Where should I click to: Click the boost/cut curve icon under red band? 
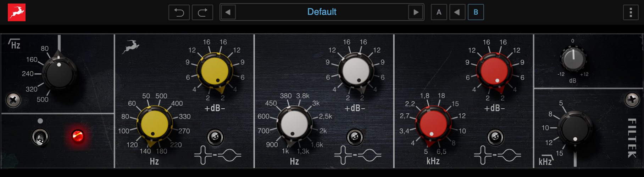[x=497, y=155]
